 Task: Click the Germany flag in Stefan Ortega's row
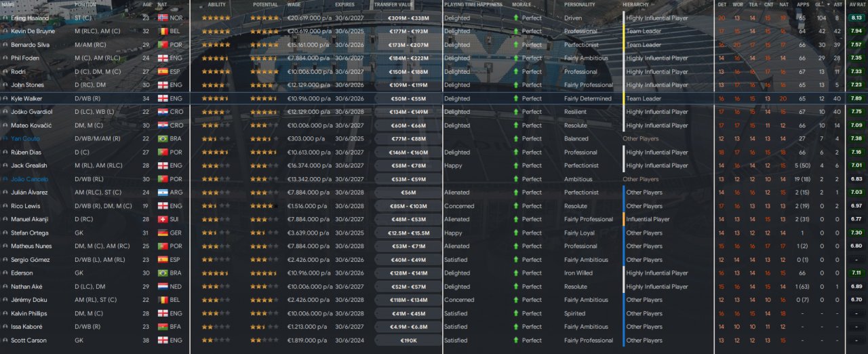[162, 233]
